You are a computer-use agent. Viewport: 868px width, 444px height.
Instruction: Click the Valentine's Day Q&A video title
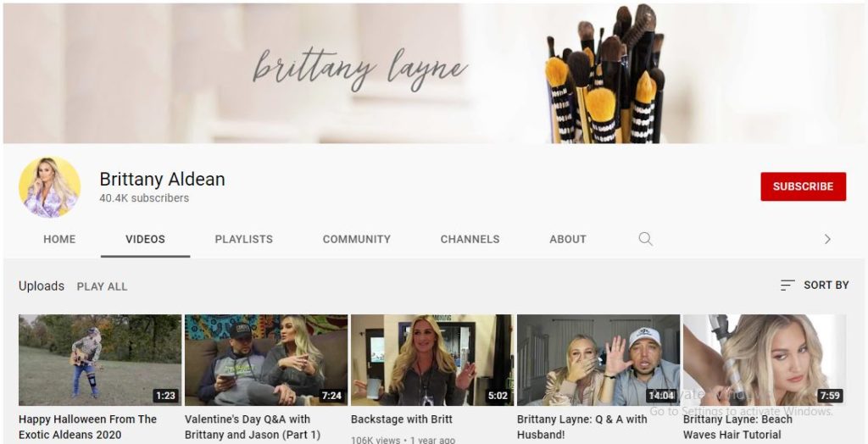tap(253, 427)
